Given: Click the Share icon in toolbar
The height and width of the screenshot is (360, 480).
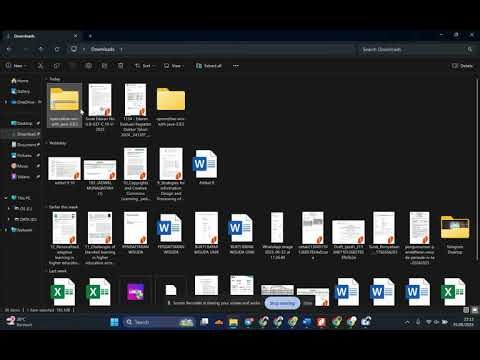Looking at the screenshot, I should (x=104, y=66).
